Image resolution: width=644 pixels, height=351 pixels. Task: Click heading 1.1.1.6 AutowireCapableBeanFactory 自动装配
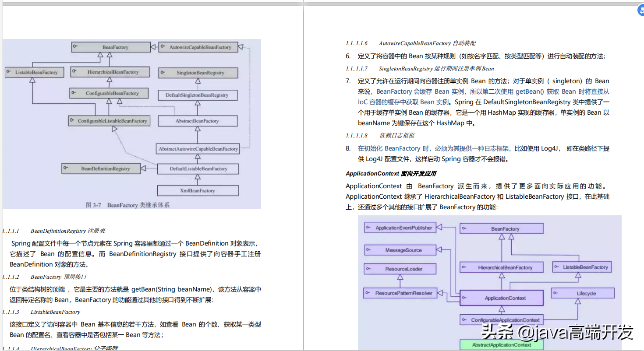410,43
